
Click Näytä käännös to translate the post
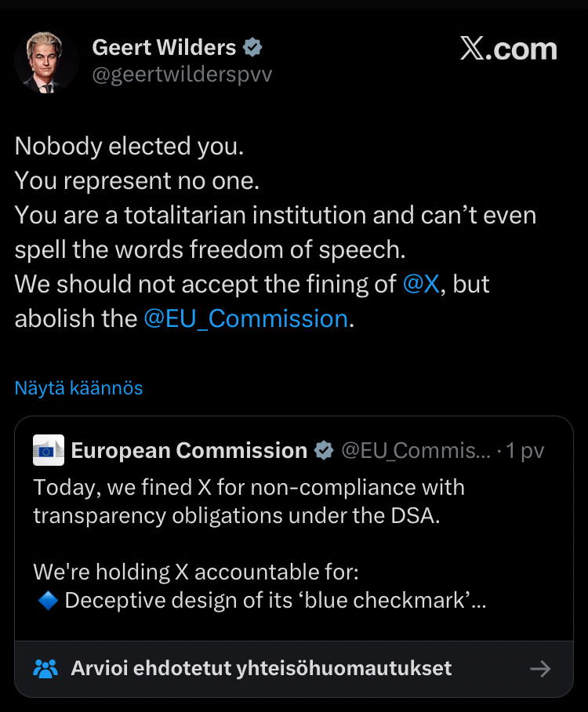[78, 388]
